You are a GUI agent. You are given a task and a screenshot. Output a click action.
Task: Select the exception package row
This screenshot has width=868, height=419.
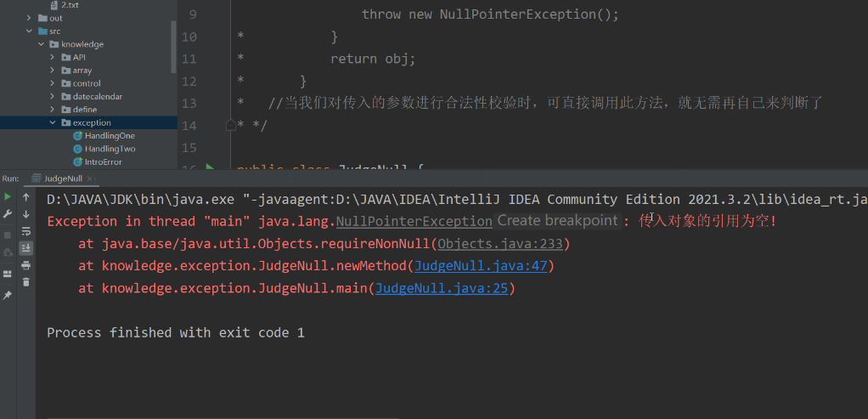(x=88, y=122)
